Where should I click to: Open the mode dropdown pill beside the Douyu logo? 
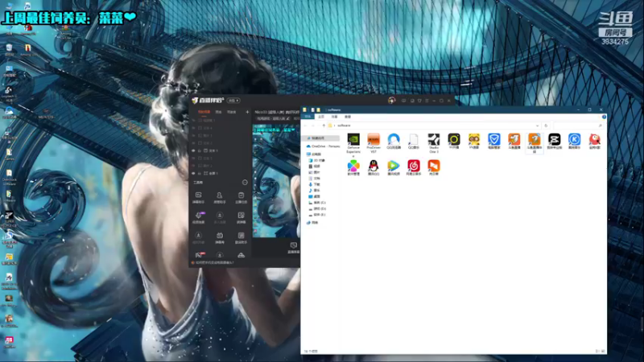click(x=233, y=101)
